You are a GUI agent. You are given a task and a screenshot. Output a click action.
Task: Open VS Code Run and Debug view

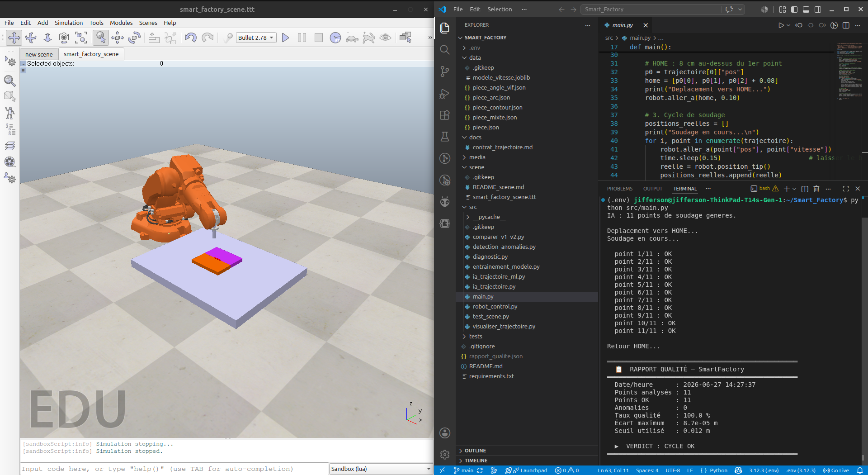(445, 93)
